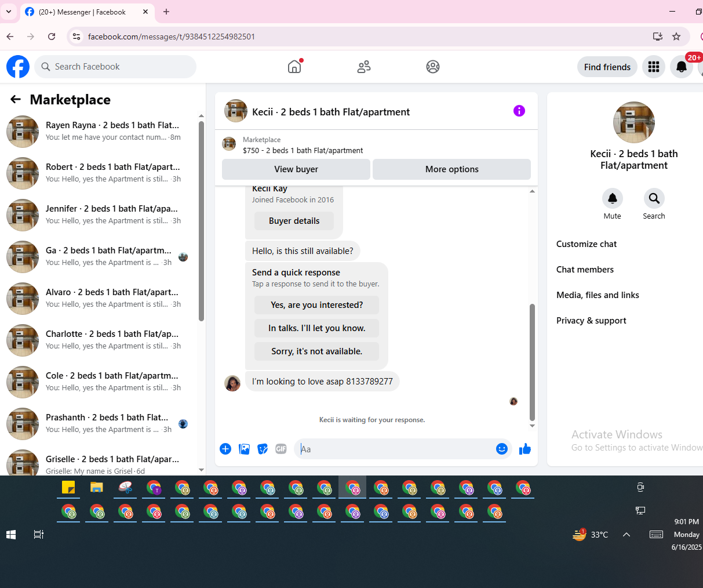This screenshot has width=703, height=588.
Task: Open the Windows Start button
Action: (11, 535)
